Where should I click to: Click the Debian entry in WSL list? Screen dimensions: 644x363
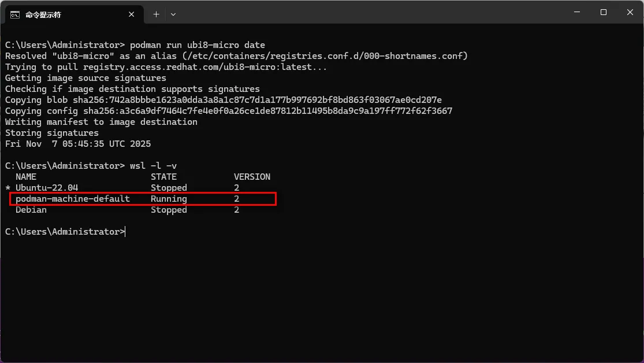[x=31, y=210]
